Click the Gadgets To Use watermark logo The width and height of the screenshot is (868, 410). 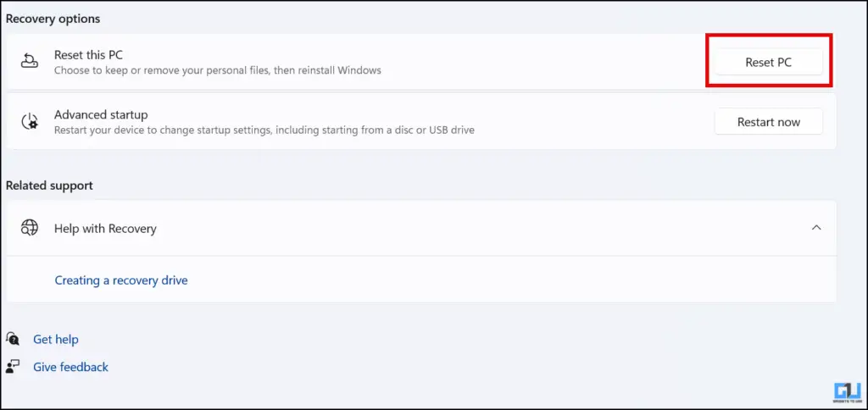[848, 391]
